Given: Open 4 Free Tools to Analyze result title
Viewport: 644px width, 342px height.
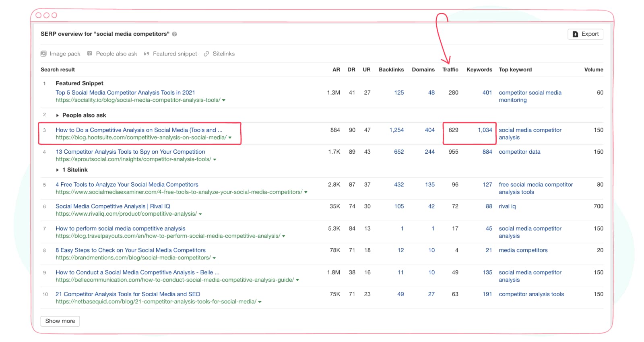Looking at the screenshot, I should click(127, 185).
